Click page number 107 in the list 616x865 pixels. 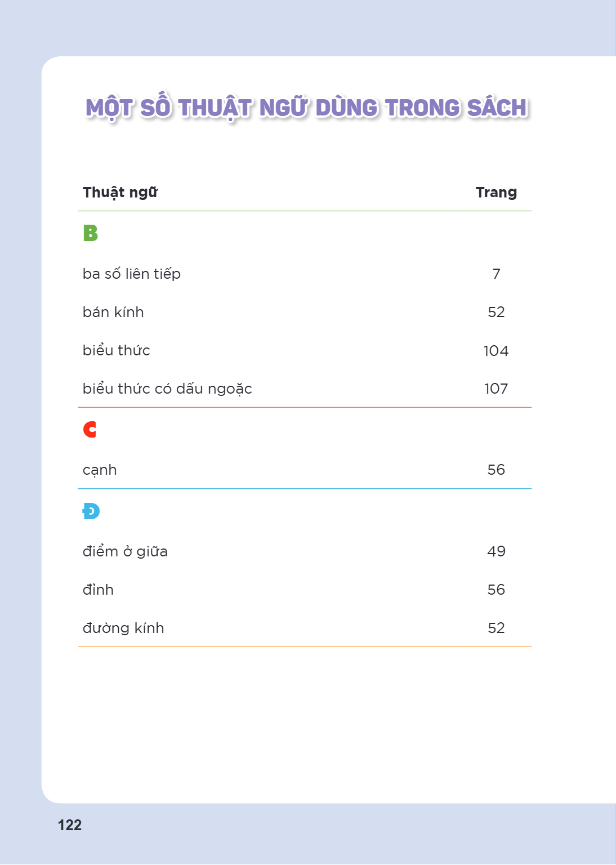496,389
